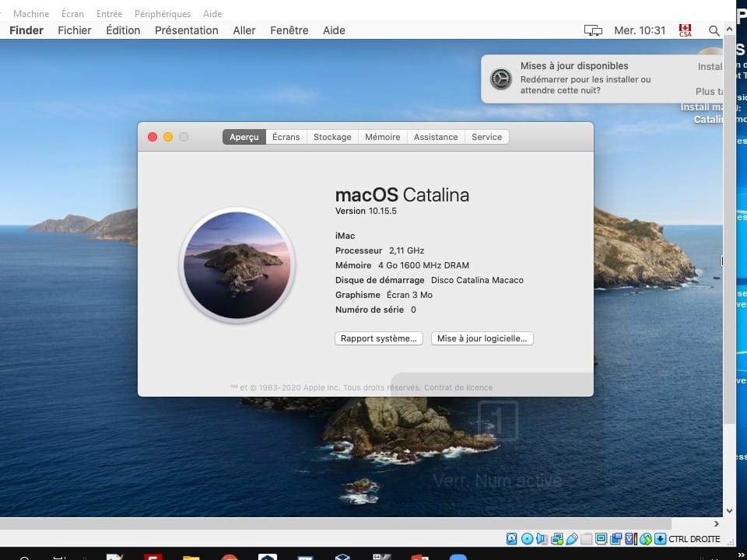Screen dimensions: 747x560
Task: Click the optical disc status icon
Action: tap(527, 539)
